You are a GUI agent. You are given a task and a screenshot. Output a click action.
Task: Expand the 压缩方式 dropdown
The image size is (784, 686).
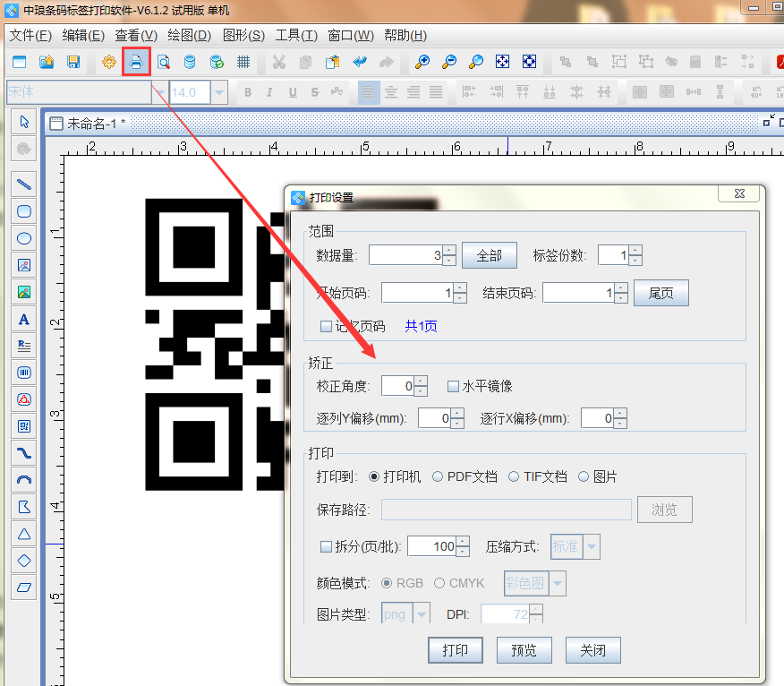pos(592,546)
